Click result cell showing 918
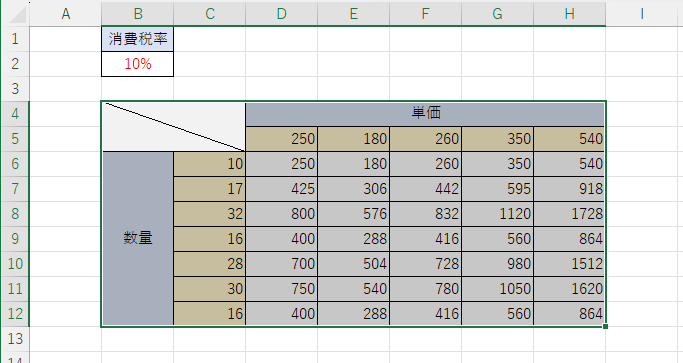Screen dimensions: 683x363 click(569, 189)
